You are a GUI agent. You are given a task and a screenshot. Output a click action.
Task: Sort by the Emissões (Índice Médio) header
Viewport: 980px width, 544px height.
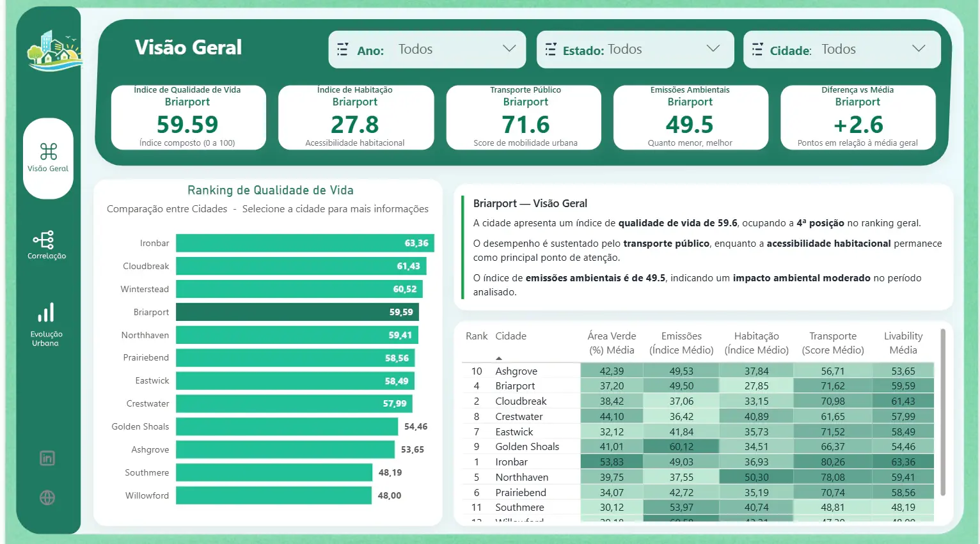pyautogui.click(x=681, y=343)
